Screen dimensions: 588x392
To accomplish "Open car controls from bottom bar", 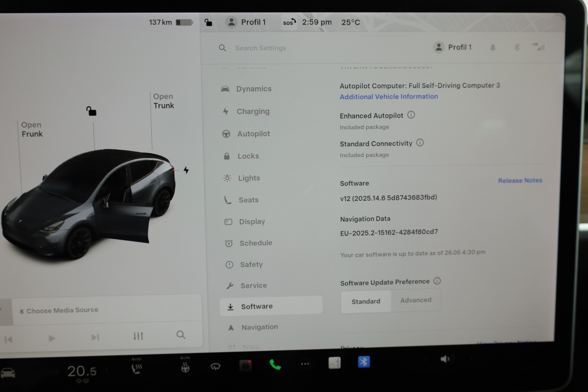I will click(x=8, y=373).
